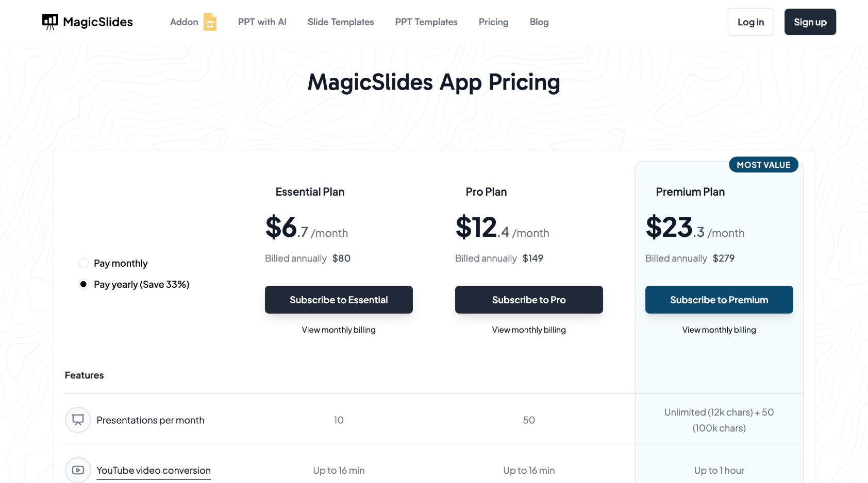
Task: Click Subscribe to Pro button
Action: (529, 300)
